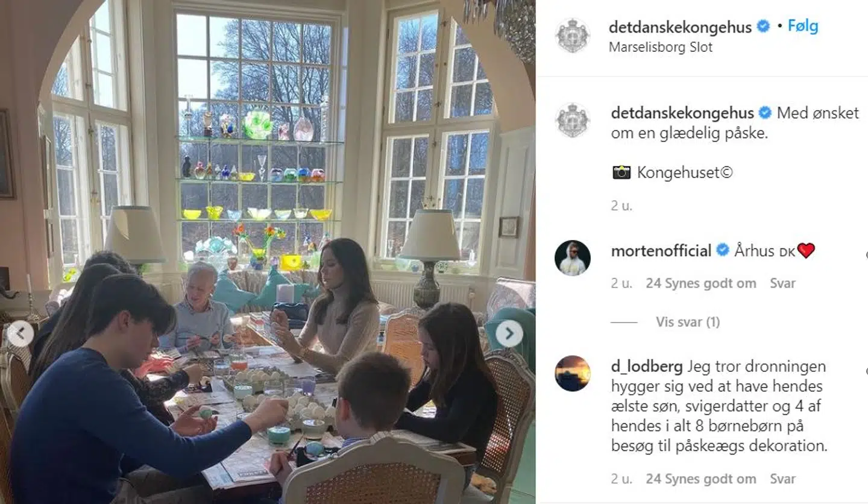The image size is (868, 504).
Task: Open the Marselisborg Slot location link
Action: [x=661, y=48]
